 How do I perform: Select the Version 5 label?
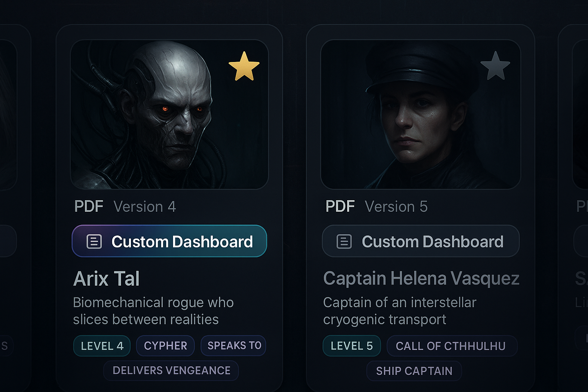pos(396,207)
